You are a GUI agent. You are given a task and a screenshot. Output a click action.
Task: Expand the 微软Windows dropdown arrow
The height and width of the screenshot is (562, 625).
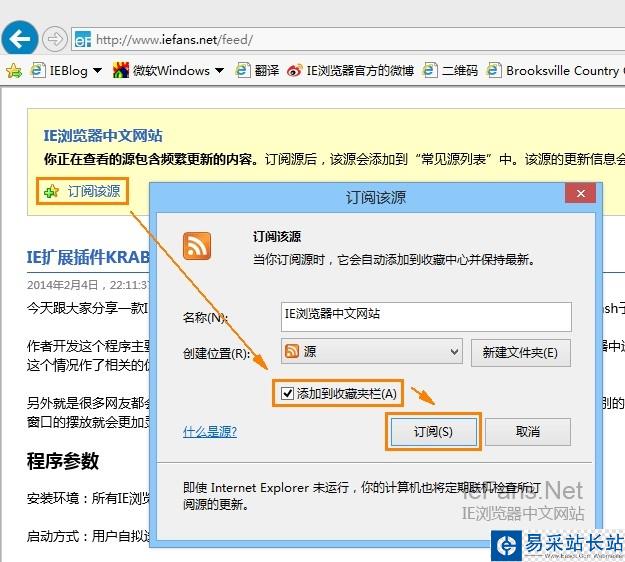pyautogui.click(x=219, y=71)
